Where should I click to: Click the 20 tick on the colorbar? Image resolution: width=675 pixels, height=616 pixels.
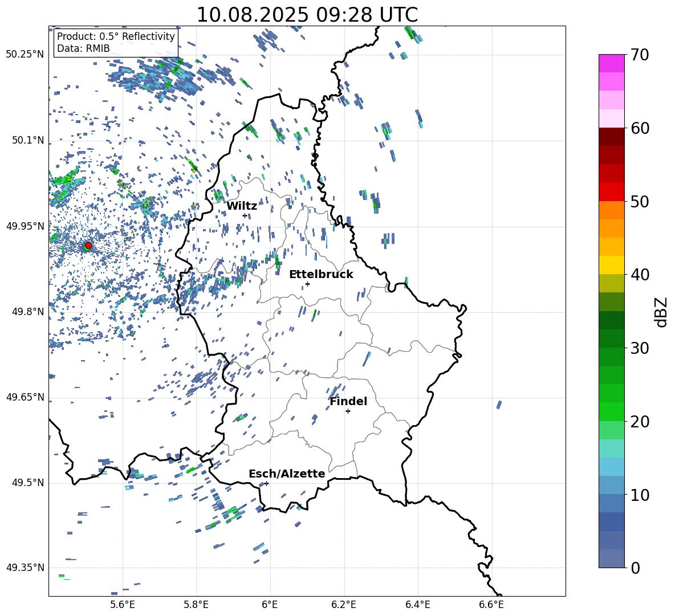pos(640,422)
